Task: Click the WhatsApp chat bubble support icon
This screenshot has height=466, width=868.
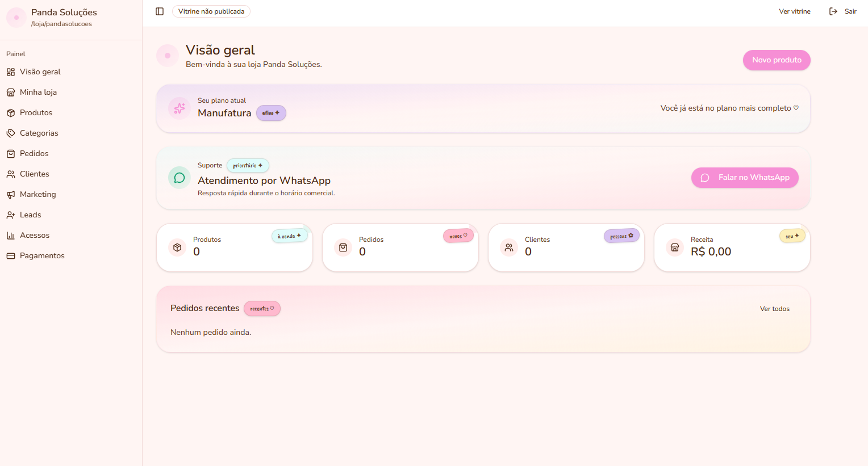Action: [x=180, y=178]
